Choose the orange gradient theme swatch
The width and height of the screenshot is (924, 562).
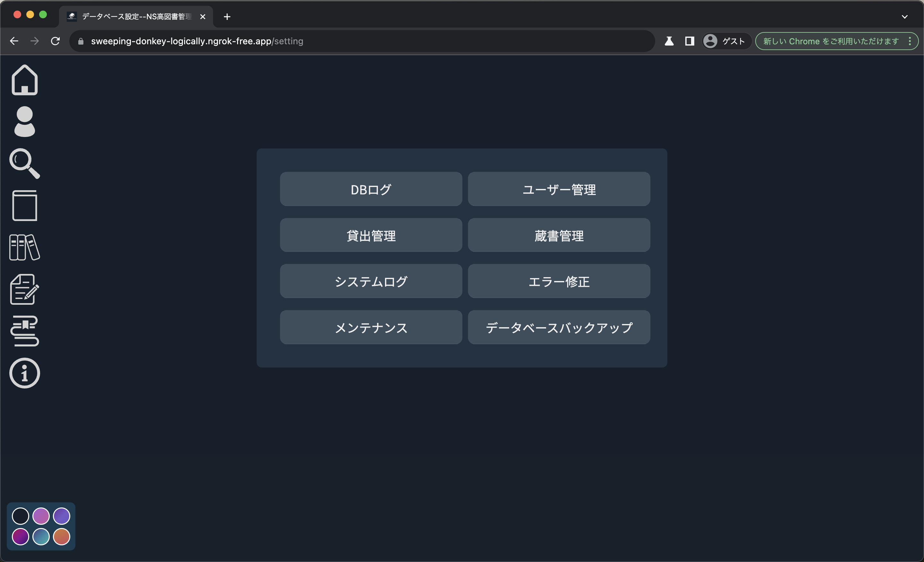coord(62,537)
